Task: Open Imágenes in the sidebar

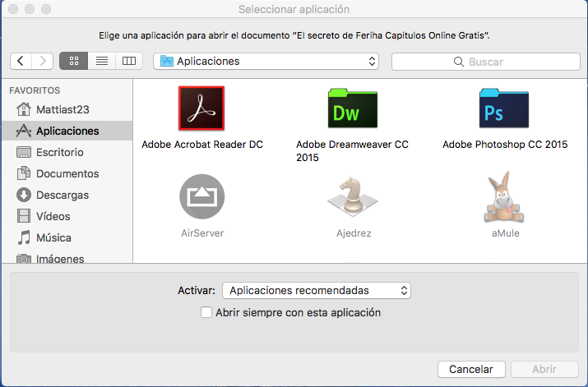Action: tap(67, 258)
